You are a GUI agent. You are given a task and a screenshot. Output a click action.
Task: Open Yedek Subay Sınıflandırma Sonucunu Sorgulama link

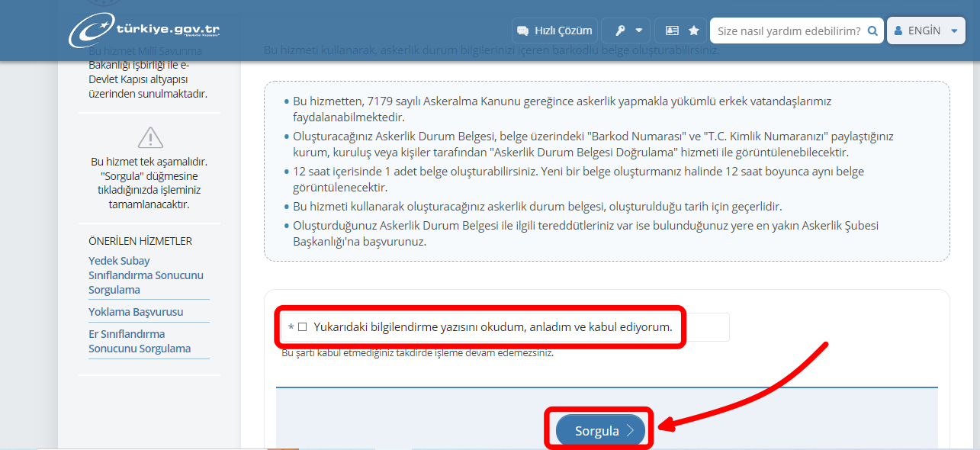(x=146, y=275)
